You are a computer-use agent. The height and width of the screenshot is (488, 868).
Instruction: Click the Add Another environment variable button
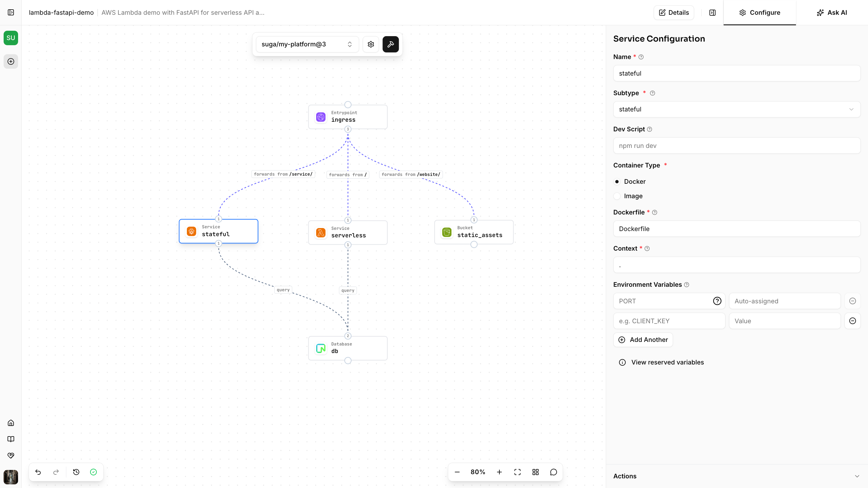point(643,339)
